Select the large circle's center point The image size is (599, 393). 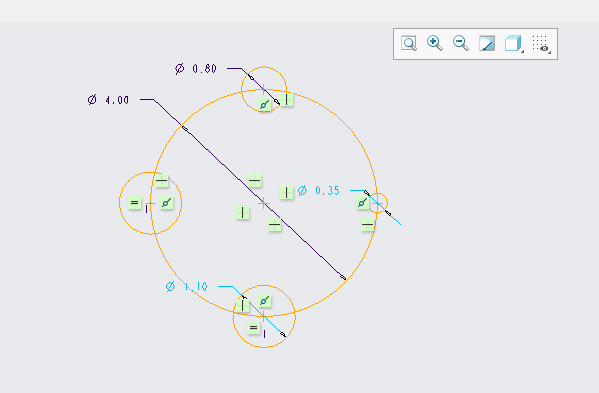(x=264, y=204)
